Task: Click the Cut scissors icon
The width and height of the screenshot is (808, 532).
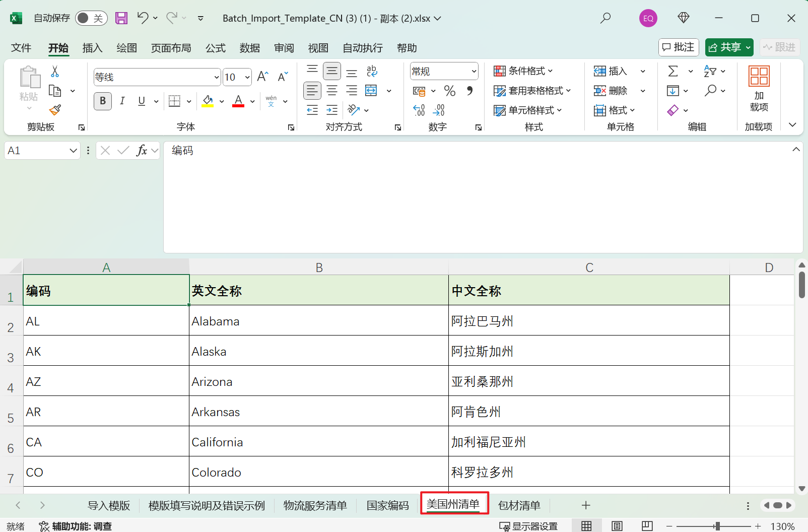Action: 55,72
